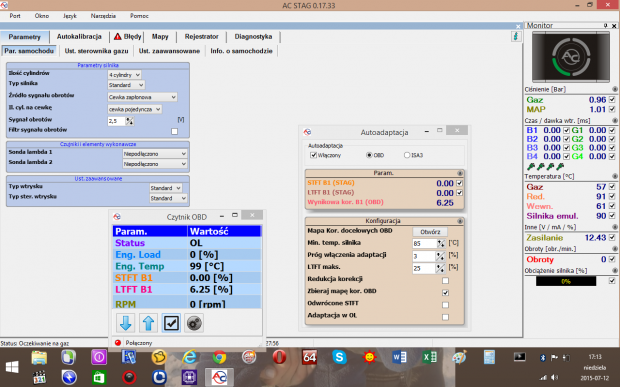Select the ISA3 radio button
The image size is (620, 387).
(x=407, y=155)
